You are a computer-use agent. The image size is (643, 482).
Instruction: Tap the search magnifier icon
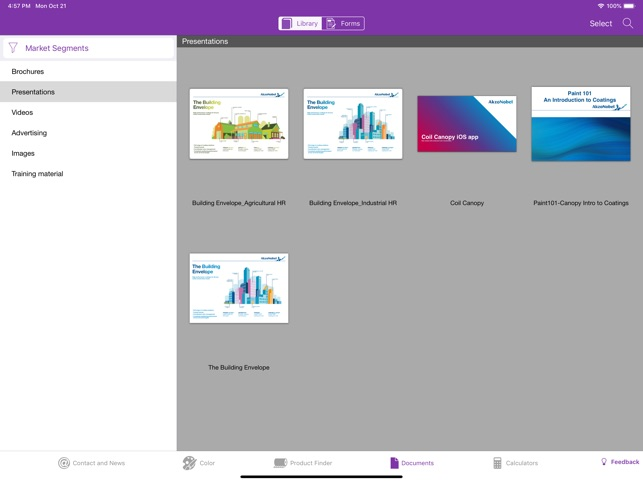[x=627, y=23]
